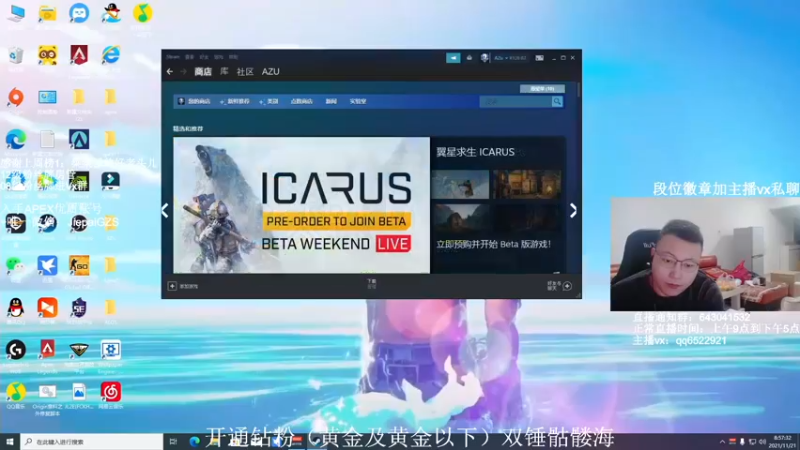The height and width of the screenshot is (450, 800).
Task: Click Add a Game plus icon in Steam
Action: point(172,286)
